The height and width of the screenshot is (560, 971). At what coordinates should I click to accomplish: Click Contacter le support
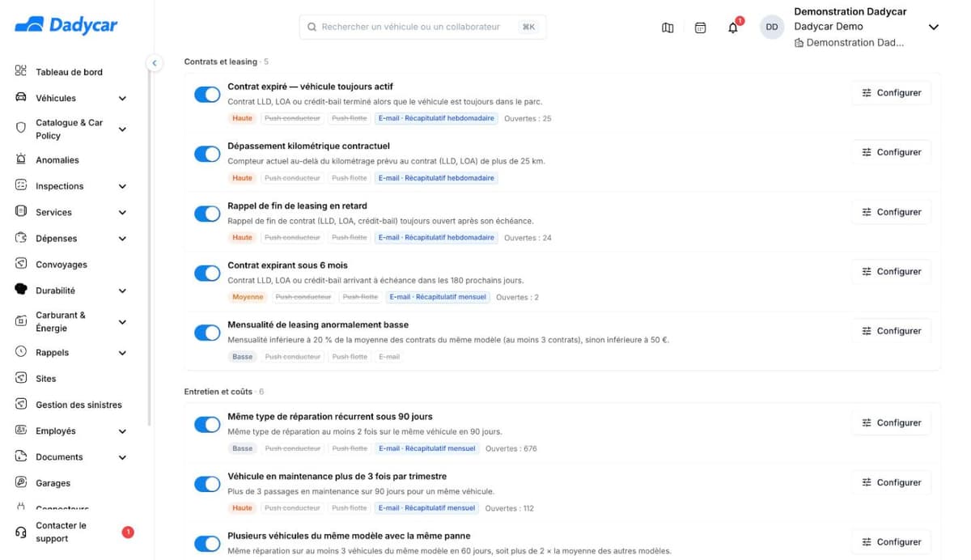pyautogui.click(x=61, y=532)
